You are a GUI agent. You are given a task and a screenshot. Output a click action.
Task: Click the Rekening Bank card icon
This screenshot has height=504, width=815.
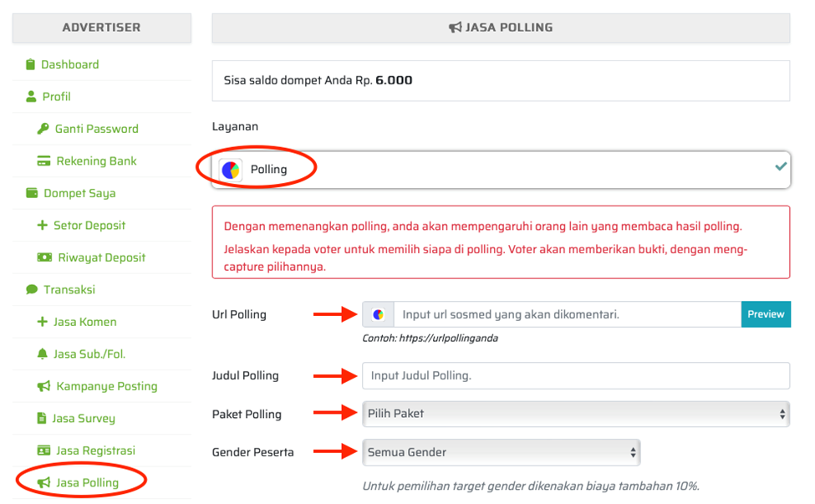(x=43, y=161)
